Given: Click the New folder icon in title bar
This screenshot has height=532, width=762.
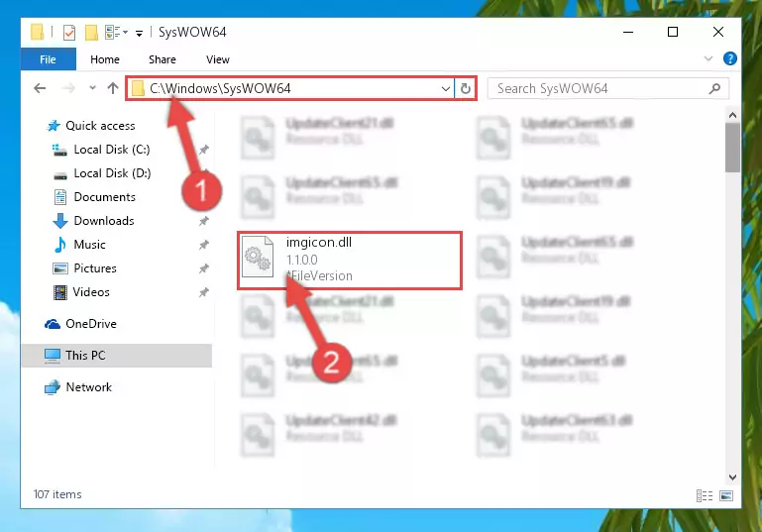Looking at the screenshot, I should point(91,33).
